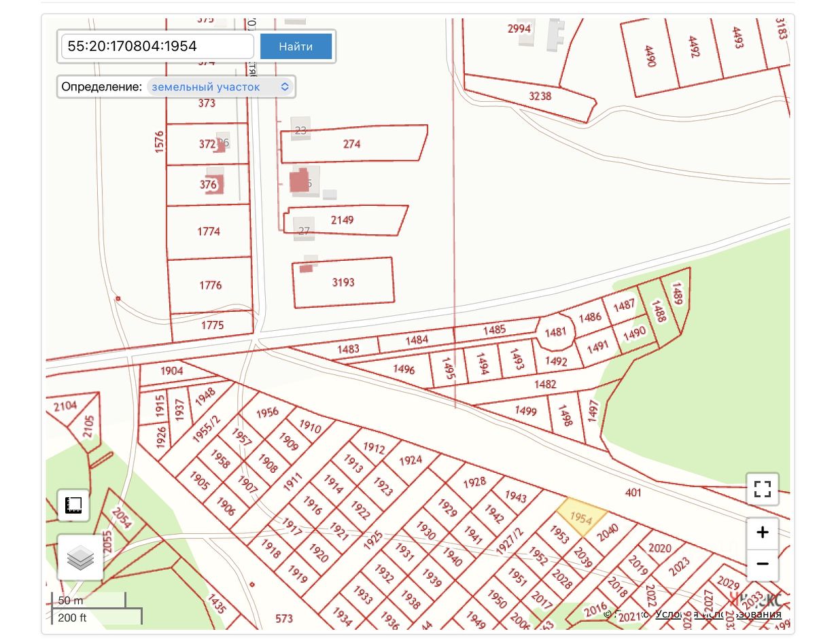Select parcel 376 on the map
This screenshot has width=836, height=644.
pos(209,185)
